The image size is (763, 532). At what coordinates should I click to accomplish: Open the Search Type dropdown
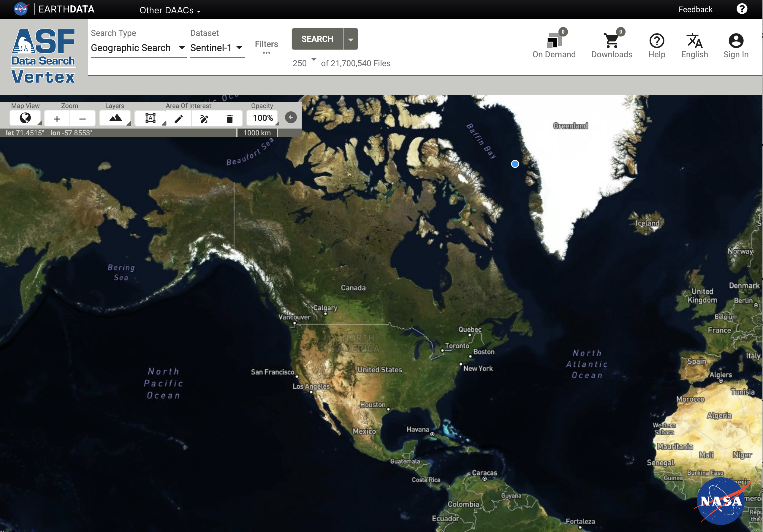tap(138, 48)
